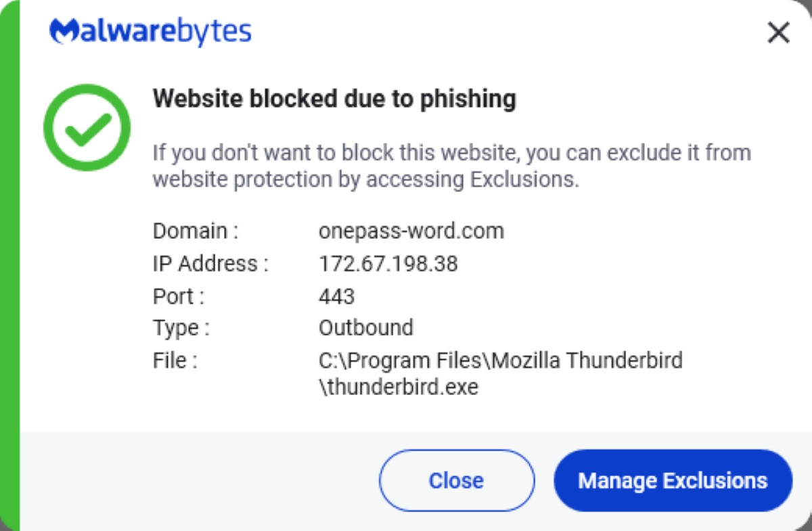Screen dimensions: 812x531
Task: Click the port value 443
Action: tap(336, 296)
